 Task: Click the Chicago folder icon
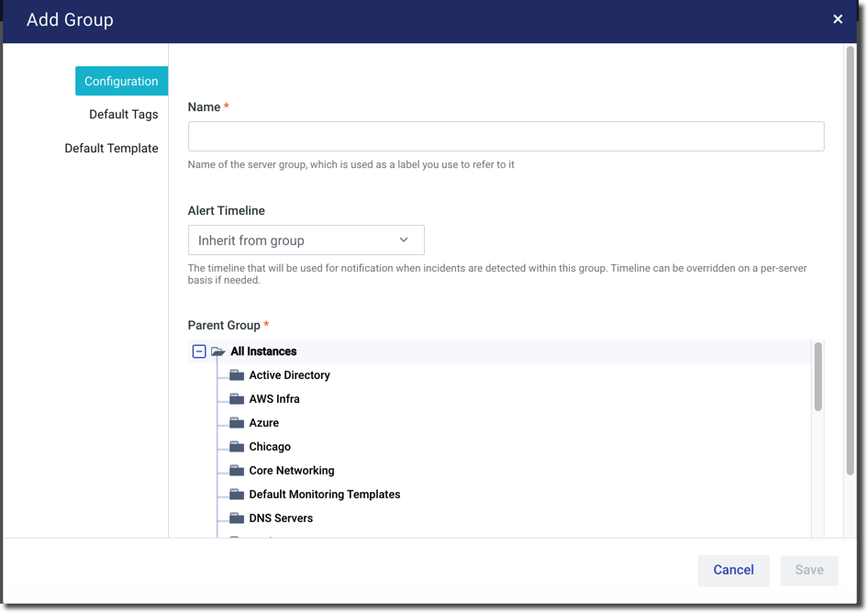[x=237, y=447]
